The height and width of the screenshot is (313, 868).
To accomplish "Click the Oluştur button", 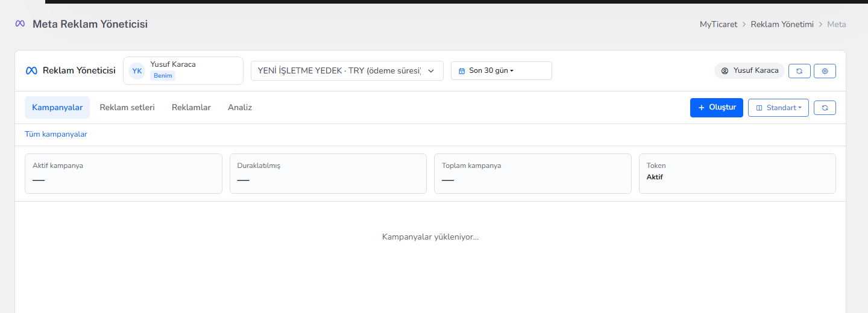I will (x=717, y=108).
